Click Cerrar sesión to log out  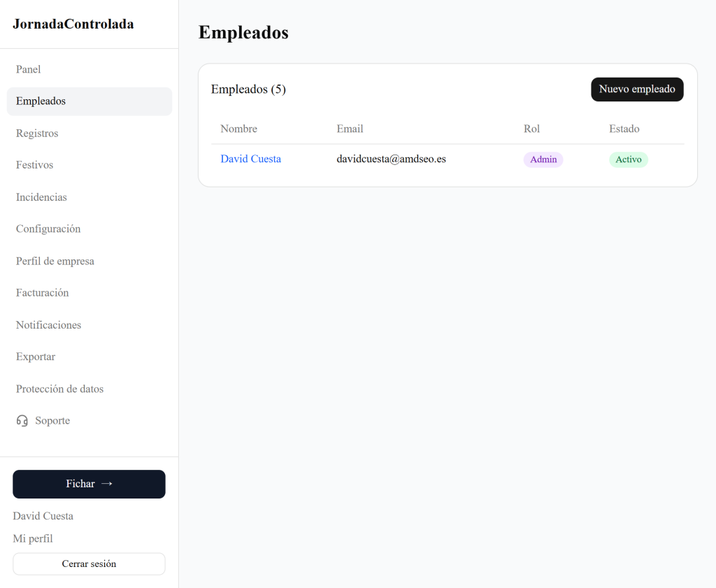(x=89, y=564)
